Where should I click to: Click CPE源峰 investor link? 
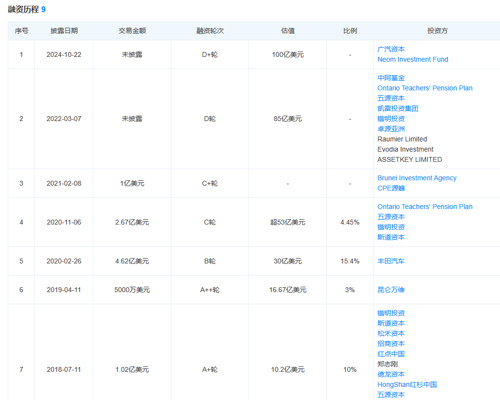click(391, 188)
